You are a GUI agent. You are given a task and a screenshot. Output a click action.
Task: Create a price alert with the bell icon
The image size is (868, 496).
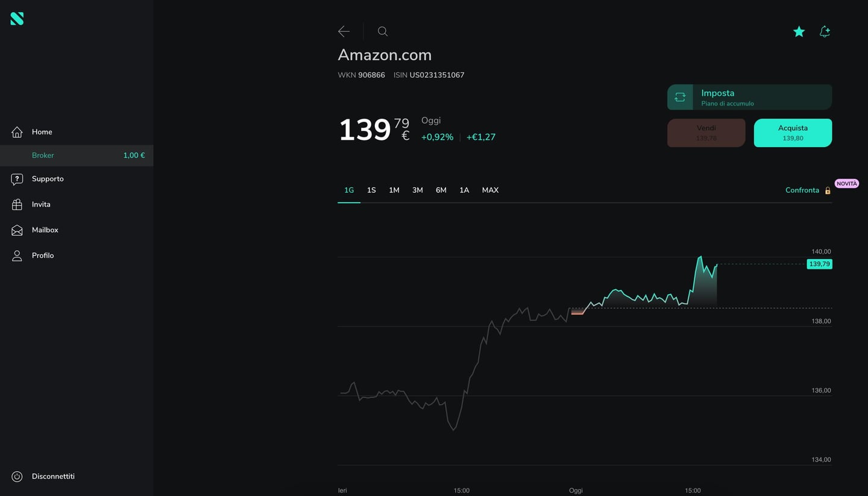pos(825,31)
